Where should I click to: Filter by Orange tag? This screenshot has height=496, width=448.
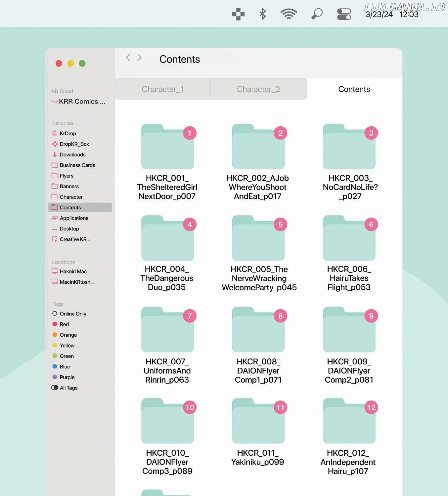click(x=80, y=335)
